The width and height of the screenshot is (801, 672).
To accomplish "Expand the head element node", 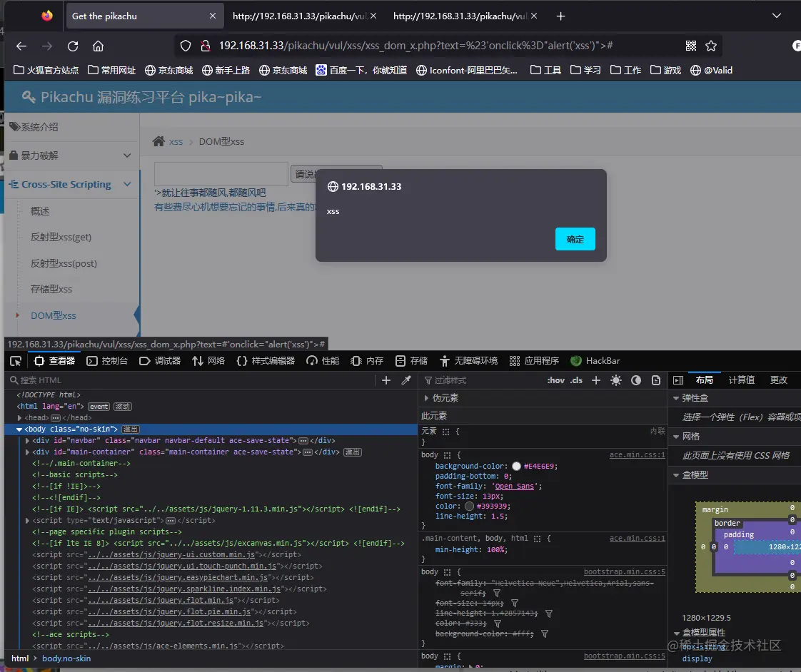I will (x=20, y=418).
